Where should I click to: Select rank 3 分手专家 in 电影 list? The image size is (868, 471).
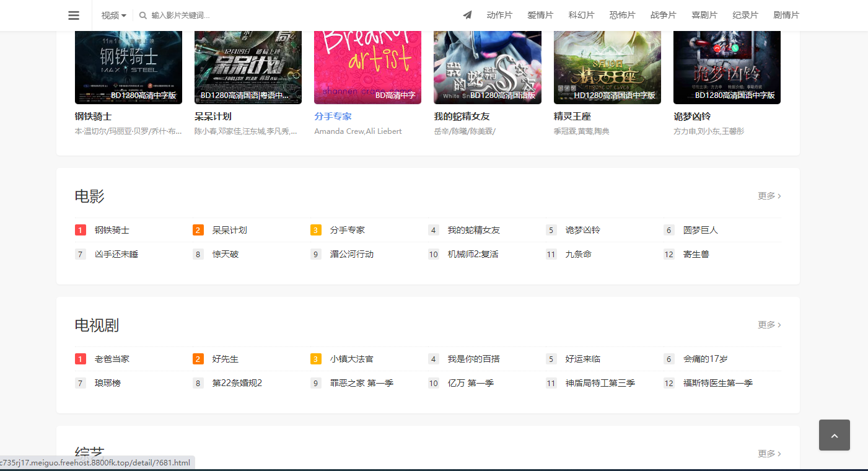tap(348, 230)
